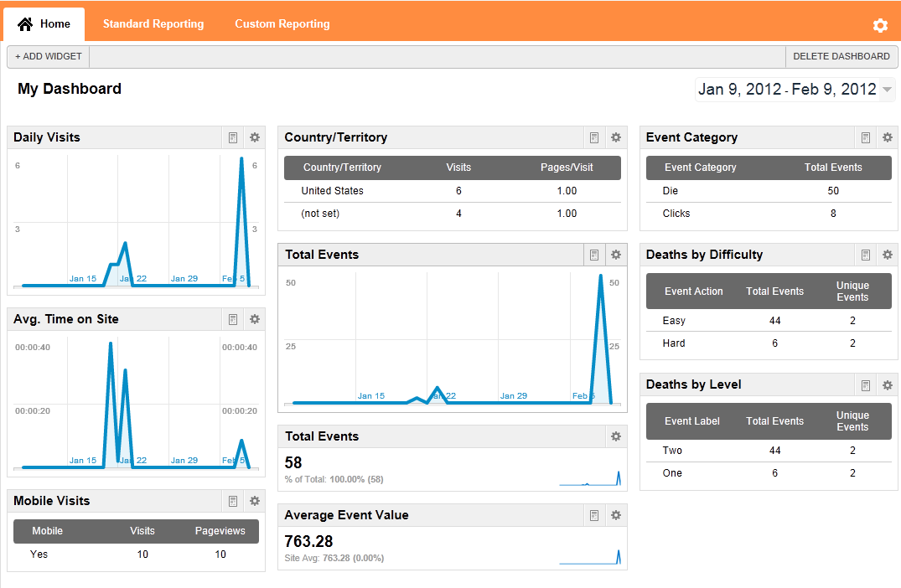Open Mobile Visits widget gear settings
Screen dimensions: 901x588
tap(255, 501)
